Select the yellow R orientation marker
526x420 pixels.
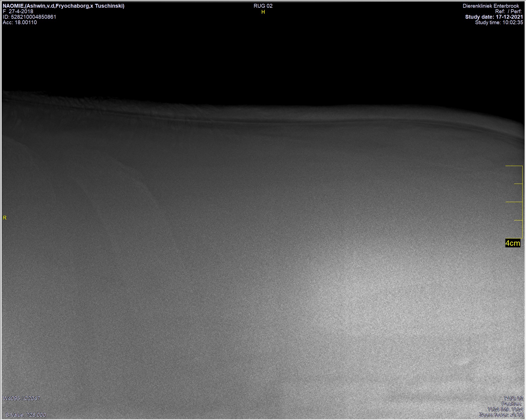click(5, 218)
